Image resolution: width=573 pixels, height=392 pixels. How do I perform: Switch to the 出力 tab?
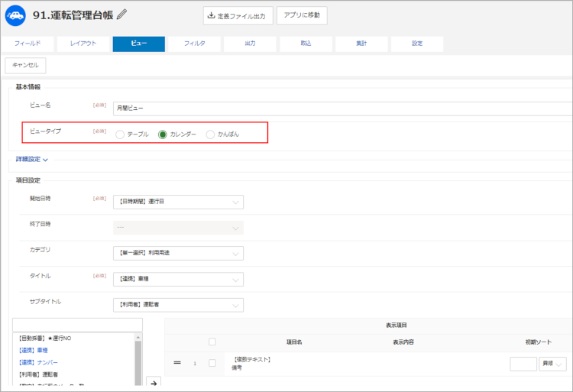pyautogui.click(x=250, y=44)
